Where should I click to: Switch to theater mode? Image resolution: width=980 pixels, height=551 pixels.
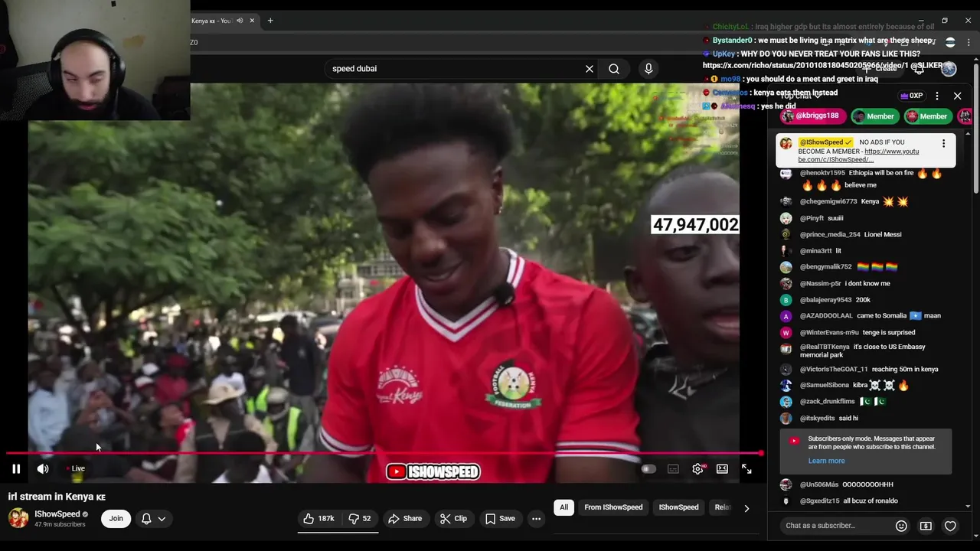[x=722, y=469]
